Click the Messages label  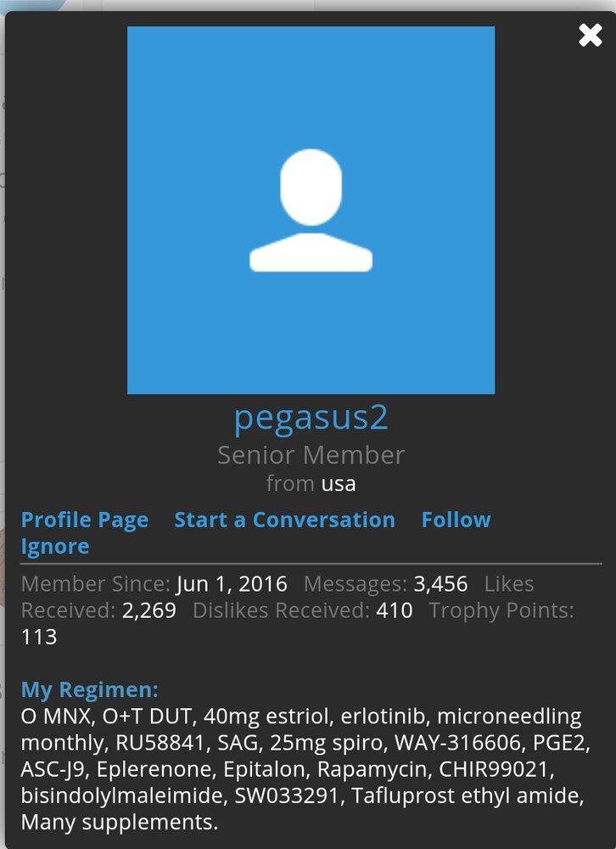pyautogui.click(x=355, y=584)
